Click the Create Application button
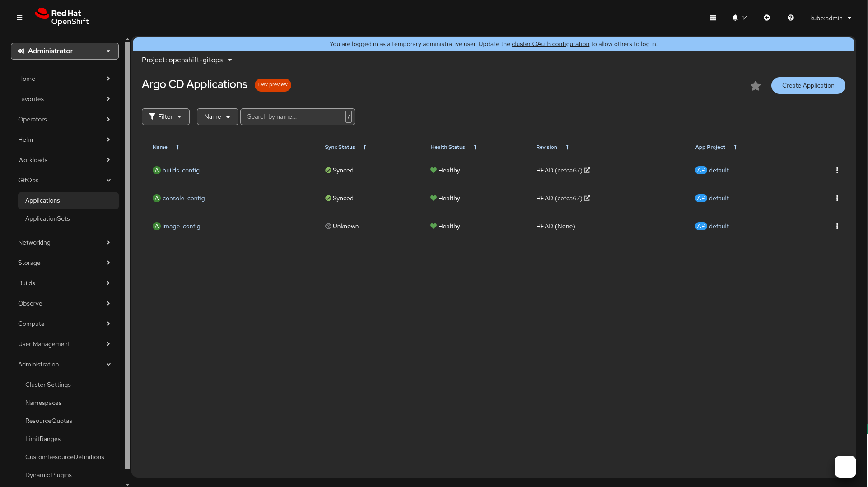The image size is (868, 487). 808,86
